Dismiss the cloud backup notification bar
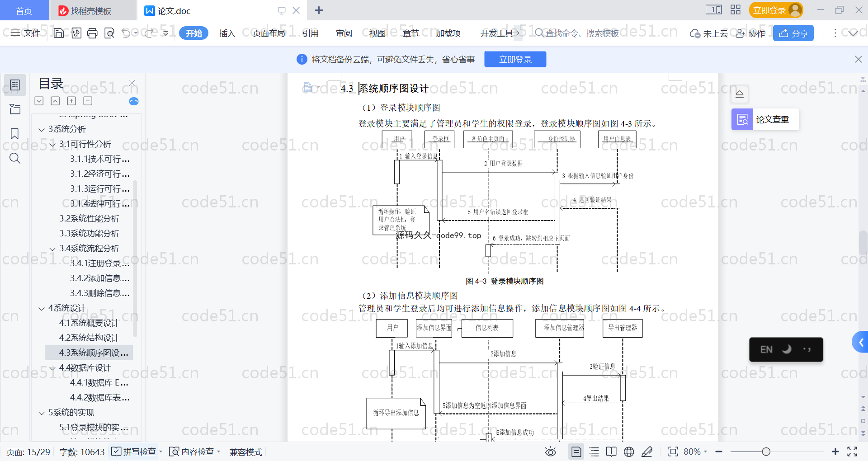The image size is (868, 461). coord(858,59)
